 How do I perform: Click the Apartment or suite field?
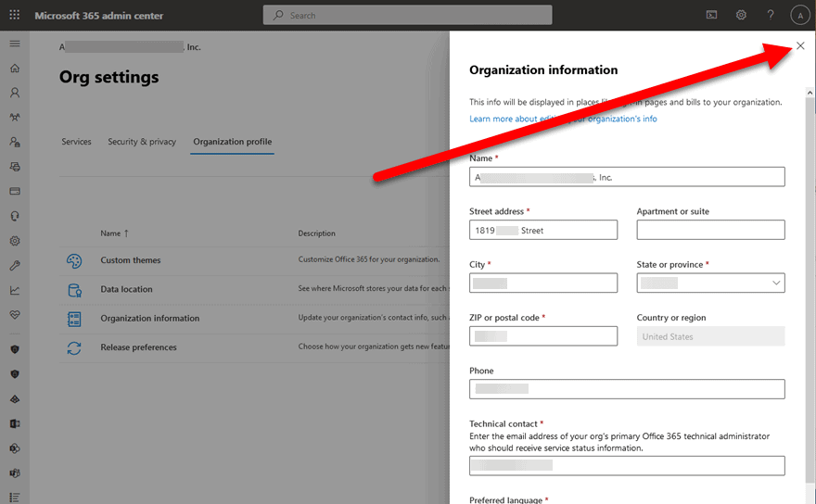710,230
